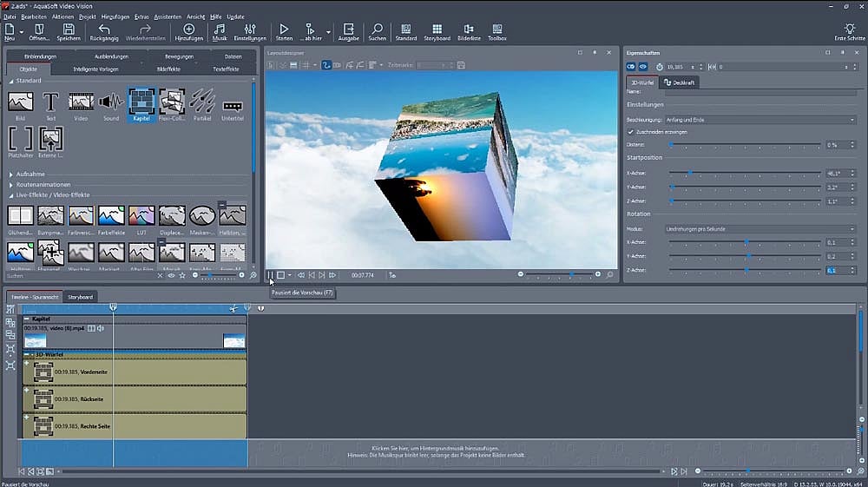The height and width of the screenshot is (487, 868).
Task: Click the Suchen magnifier toolbar icon
Action: [377, 32]
